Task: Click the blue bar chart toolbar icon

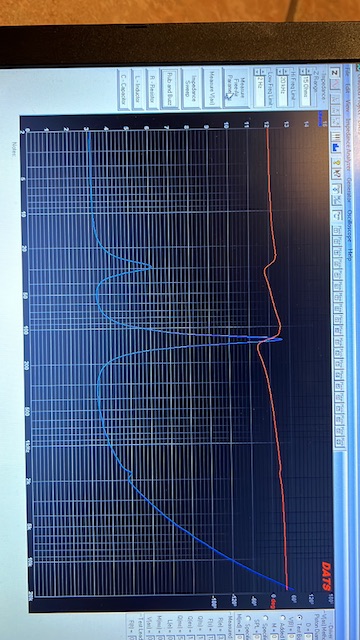Action: [336, 148]
